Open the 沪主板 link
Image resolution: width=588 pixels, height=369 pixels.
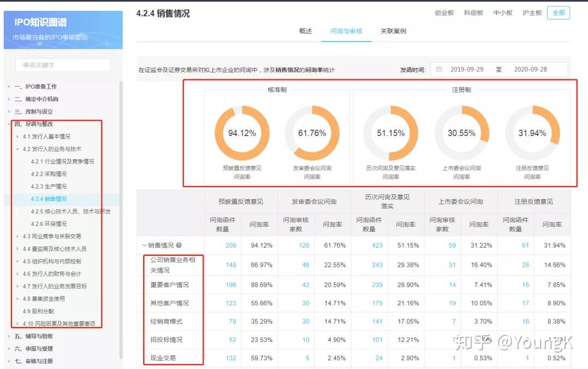[x=532, y=13]
